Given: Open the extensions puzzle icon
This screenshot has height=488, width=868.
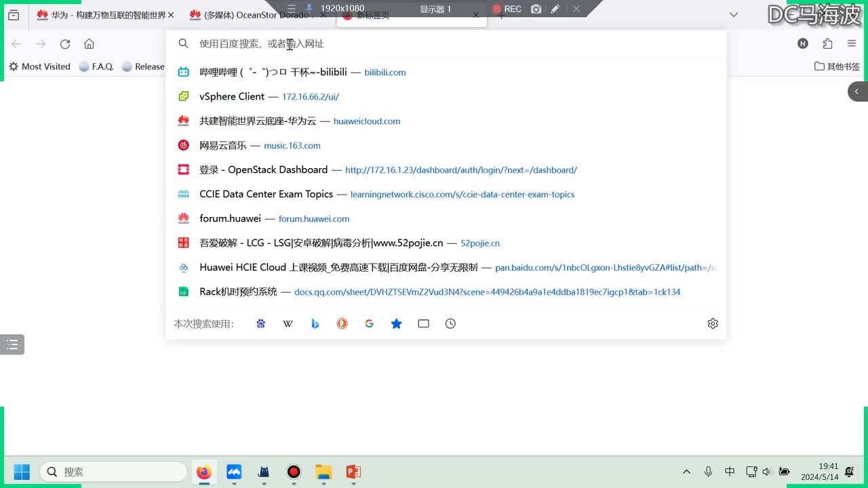Looking at the screenshot, I should click(x=827, y=43).
